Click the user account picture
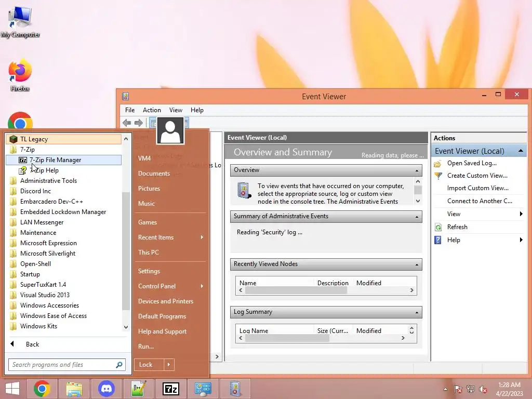 pos(170,130)
